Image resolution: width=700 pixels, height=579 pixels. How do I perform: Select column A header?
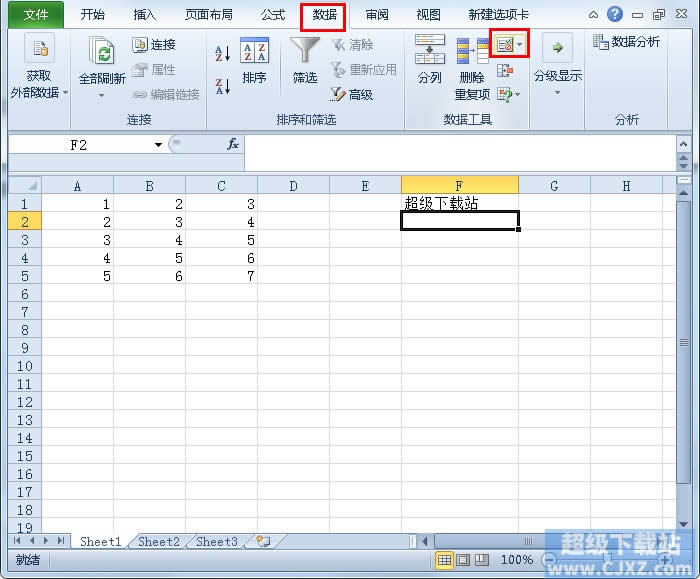pos(78,186)
